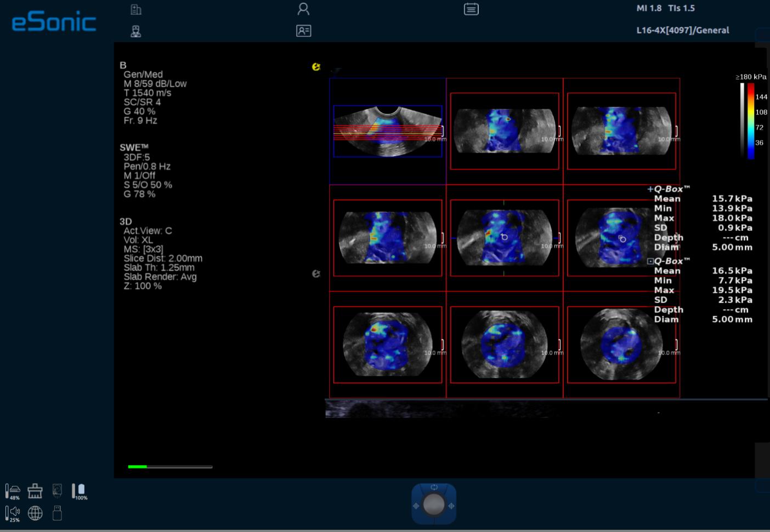Click the cleaning brush icon

tap(35, 490)
